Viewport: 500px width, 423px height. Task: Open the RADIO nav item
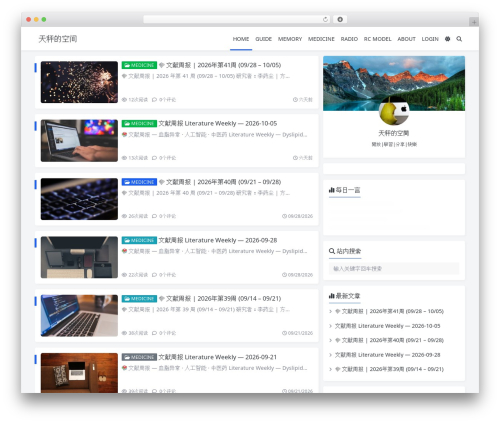[349, 39]
